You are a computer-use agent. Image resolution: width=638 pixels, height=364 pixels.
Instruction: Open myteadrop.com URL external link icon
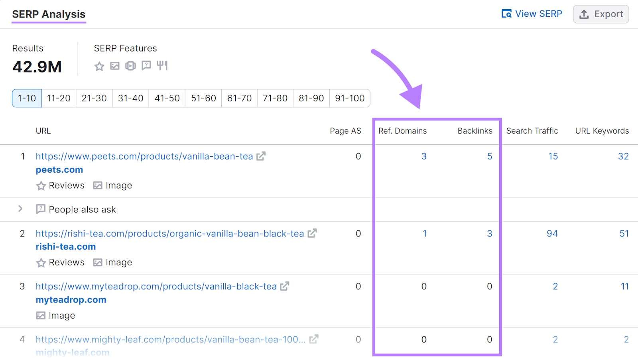284,286
